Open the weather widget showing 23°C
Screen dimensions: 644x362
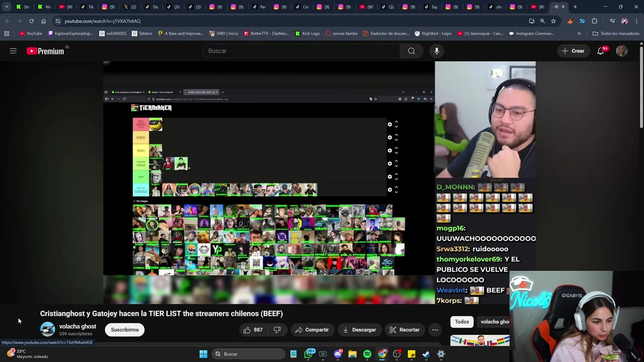click(28, 354)
